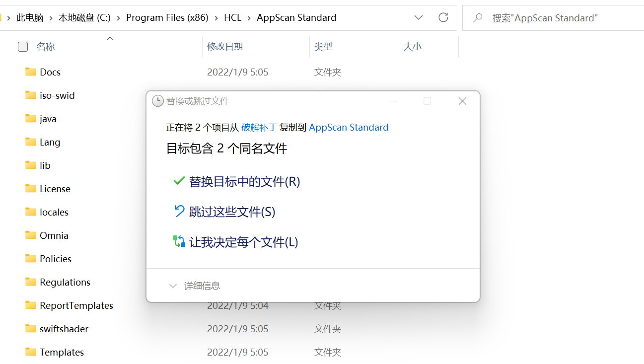This screenshot has width=644, height=364.
Task: Open the License folder icon
Action: point(30,188)
